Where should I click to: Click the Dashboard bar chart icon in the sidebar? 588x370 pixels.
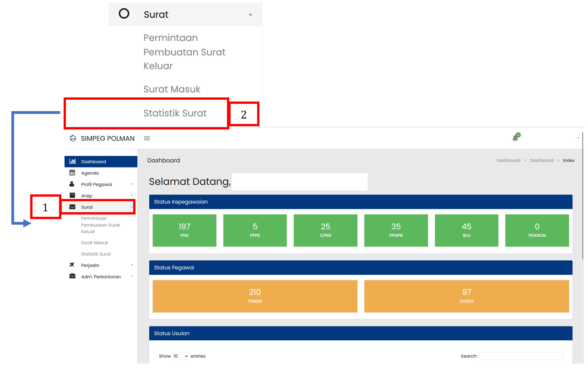click(x=72, y=161)
